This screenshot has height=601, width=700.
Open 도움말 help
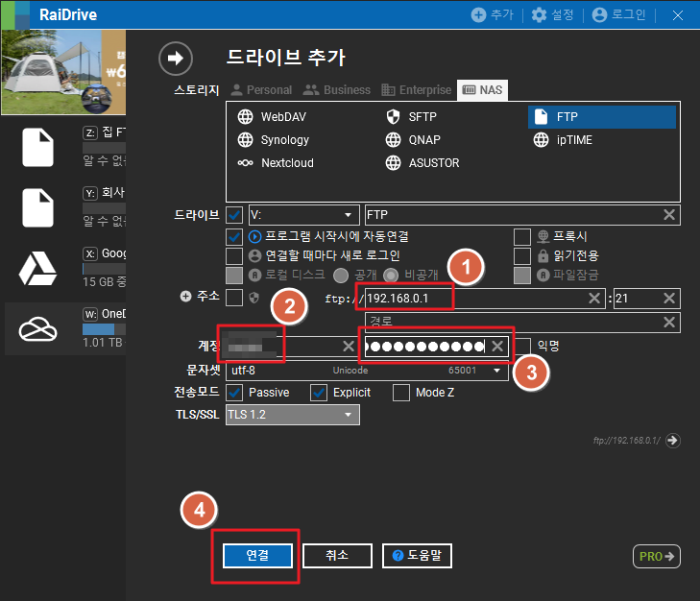coord(417,556)
